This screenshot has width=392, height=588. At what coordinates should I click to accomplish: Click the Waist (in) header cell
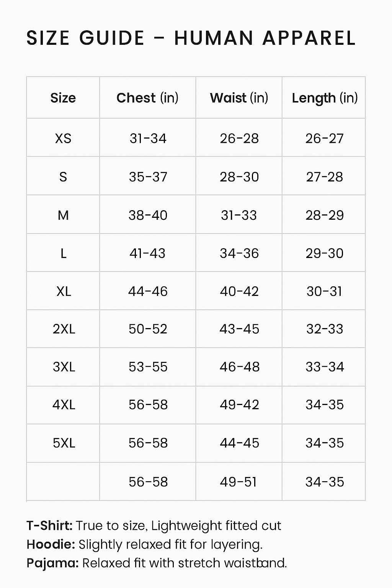click(239, 98)
